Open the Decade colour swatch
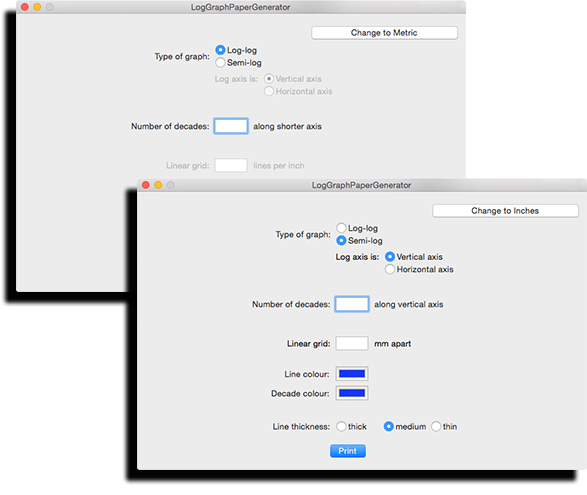The image size is (587, 495). click(x=352, y=393)
